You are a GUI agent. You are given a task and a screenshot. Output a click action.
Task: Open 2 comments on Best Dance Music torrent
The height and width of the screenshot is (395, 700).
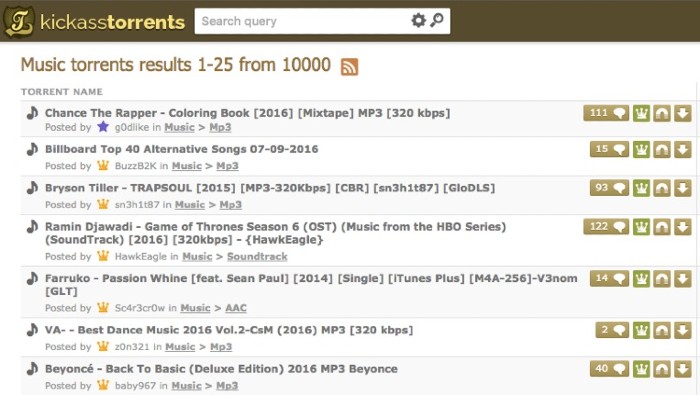click(x=612, y=330)
